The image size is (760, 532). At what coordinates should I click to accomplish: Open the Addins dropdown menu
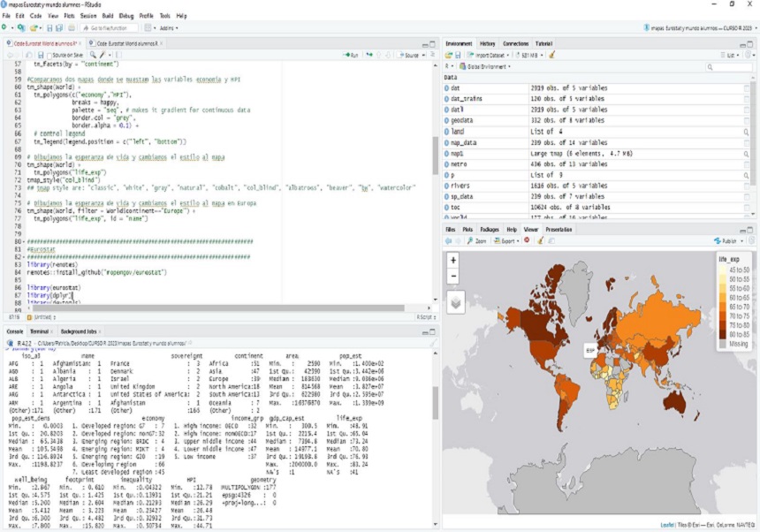[x=167, y=28]
